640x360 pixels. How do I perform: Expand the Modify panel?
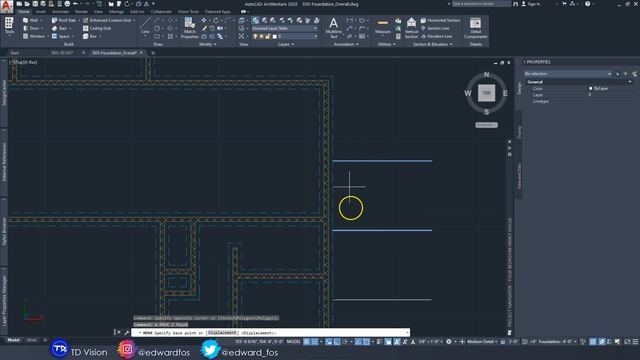(208, 44)
